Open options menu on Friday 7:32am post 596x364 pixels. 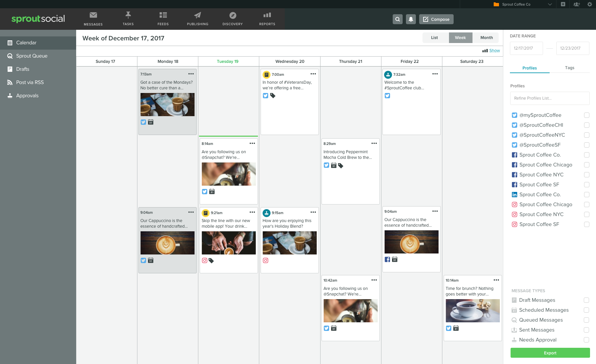point(435,74)
